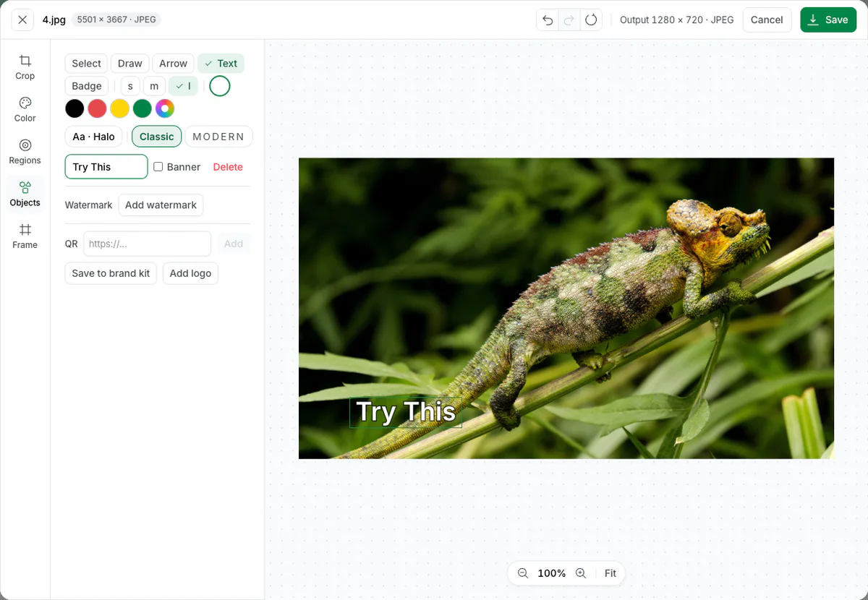
Task: Open the rainbow custom color picker
Action: pyautogui.click(x=165, y=109)
